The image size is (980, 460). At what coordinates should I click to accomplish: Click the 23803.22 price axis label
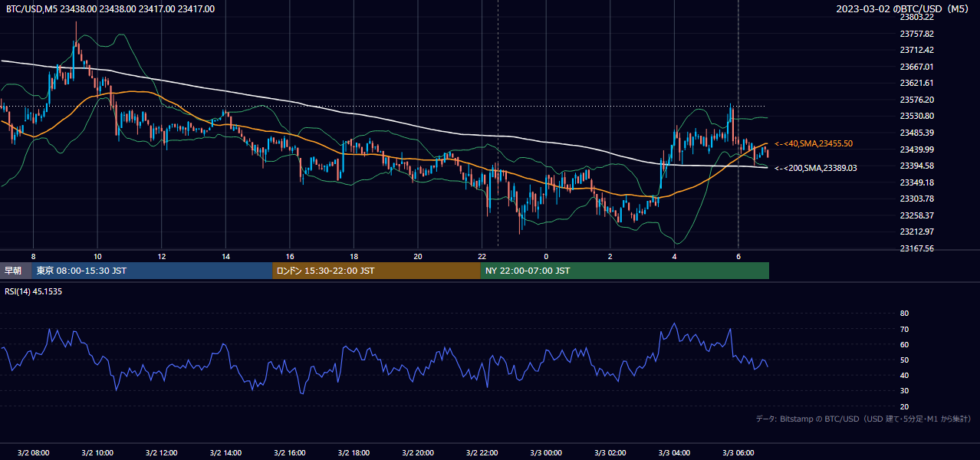pyautogui.click(x=916, y=17)
